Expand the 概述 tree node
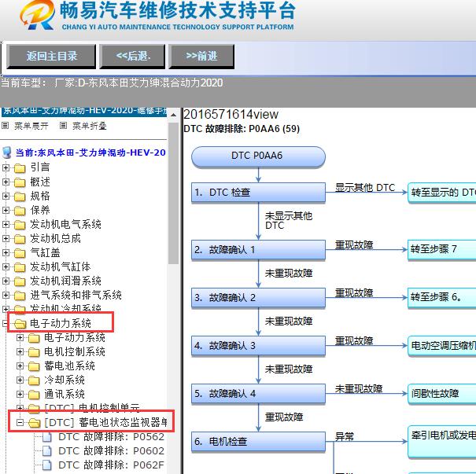The height and width of the screenshot is (474, 476). 6,182
